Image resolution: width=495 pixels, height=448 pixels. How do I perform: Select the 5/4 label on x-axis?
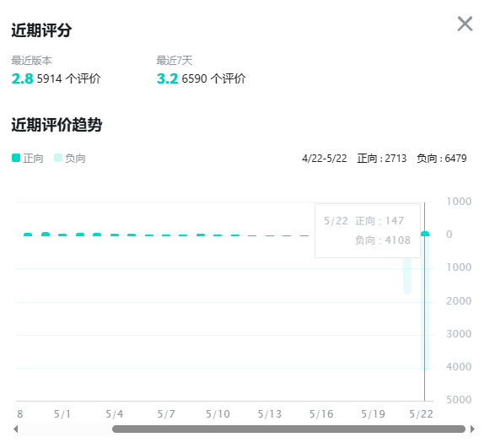coord(115,414)
